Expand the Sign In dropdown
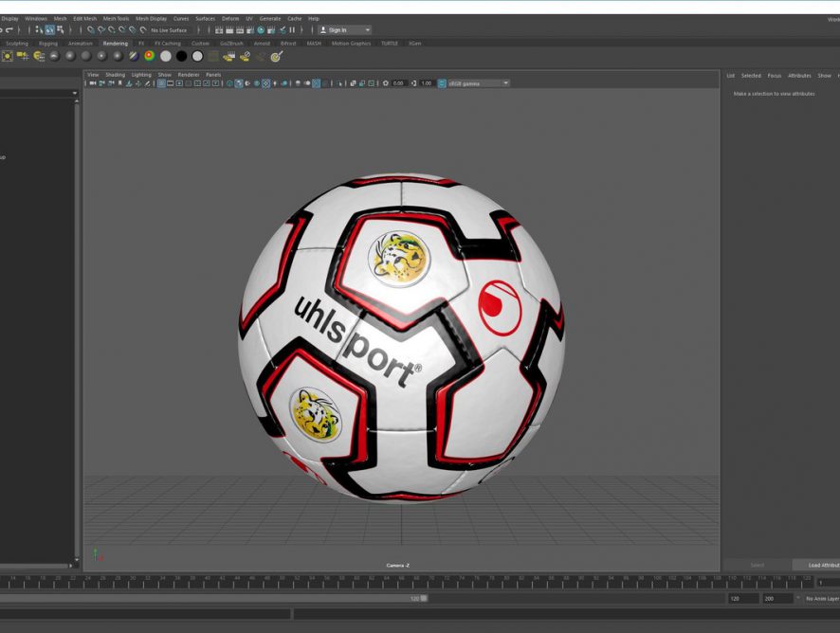Screen dimensions: 840x633 point(367,30)
